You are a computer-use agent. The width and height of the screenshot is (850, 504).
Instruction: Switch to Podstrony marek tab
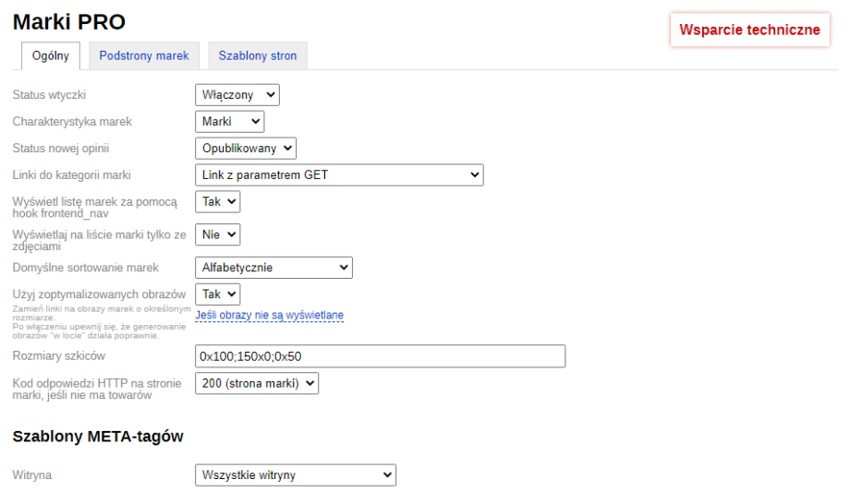tap(144, 55)
